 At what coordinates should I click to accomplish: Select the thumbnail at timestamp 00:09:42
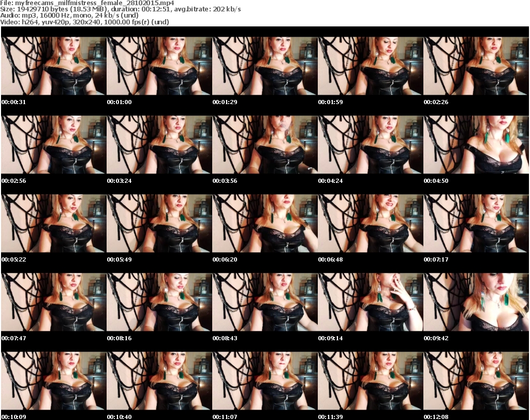[x=476, y=302]
